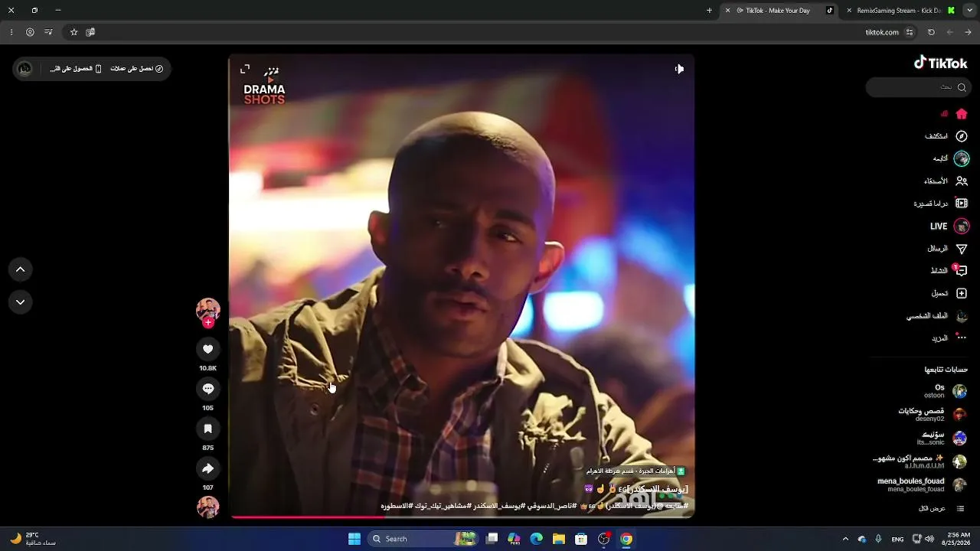Open site information controls beside tiktok.com

pyautogui.click(x=910, y=32)
